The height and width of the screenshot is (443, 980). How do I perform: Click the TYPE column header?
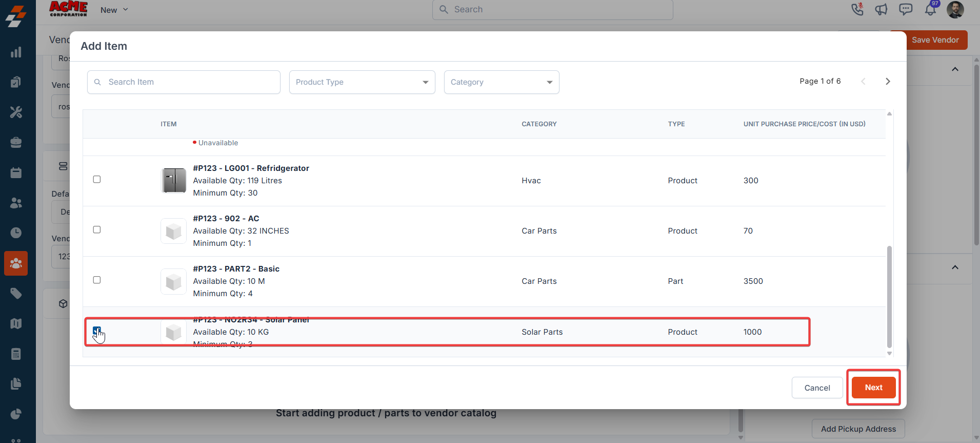point(676,124)
